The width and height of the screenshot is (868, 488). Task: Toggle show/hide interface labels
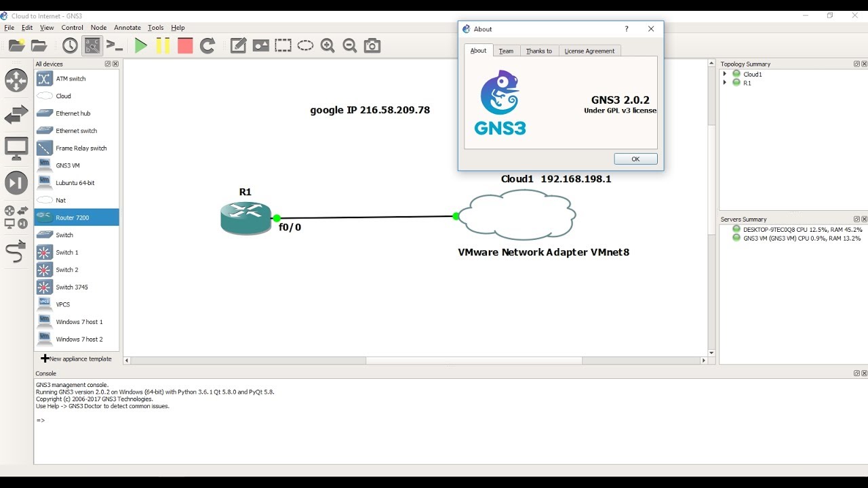(92, 45)
